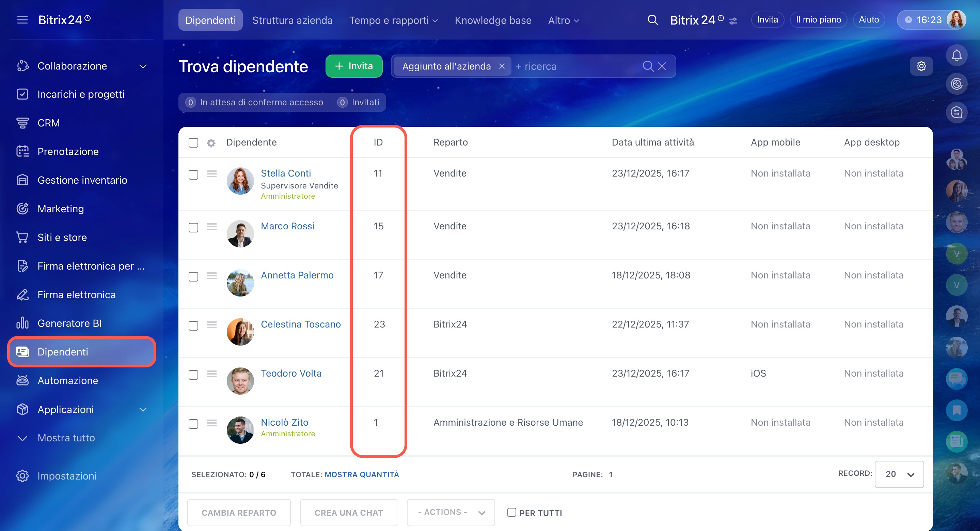The image size is (980, 531).
Task: Click the notifications bell icon
Action: pyautogui.click(x=956, y=56)
